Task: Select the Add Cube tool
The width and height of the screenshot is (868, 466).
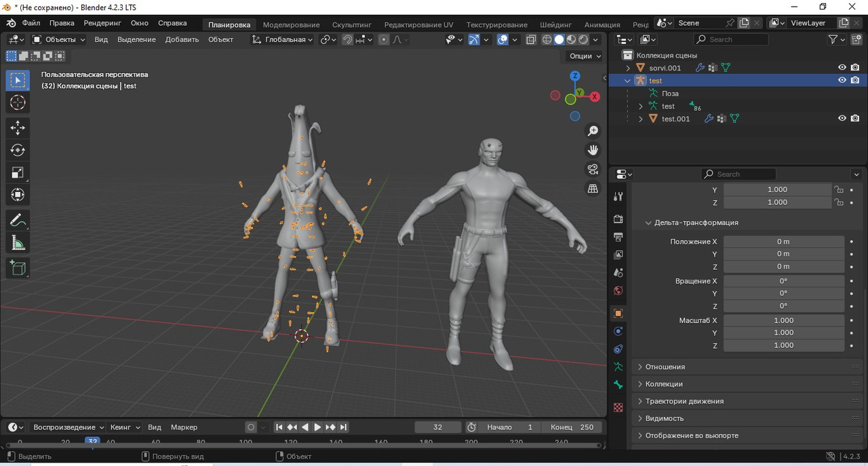Action: pos(18,268)
